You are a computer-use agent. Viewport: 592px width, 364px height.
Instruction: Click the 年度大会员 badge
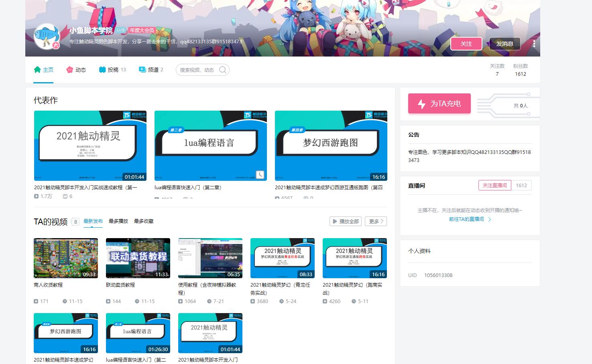(x=142, y=30)
